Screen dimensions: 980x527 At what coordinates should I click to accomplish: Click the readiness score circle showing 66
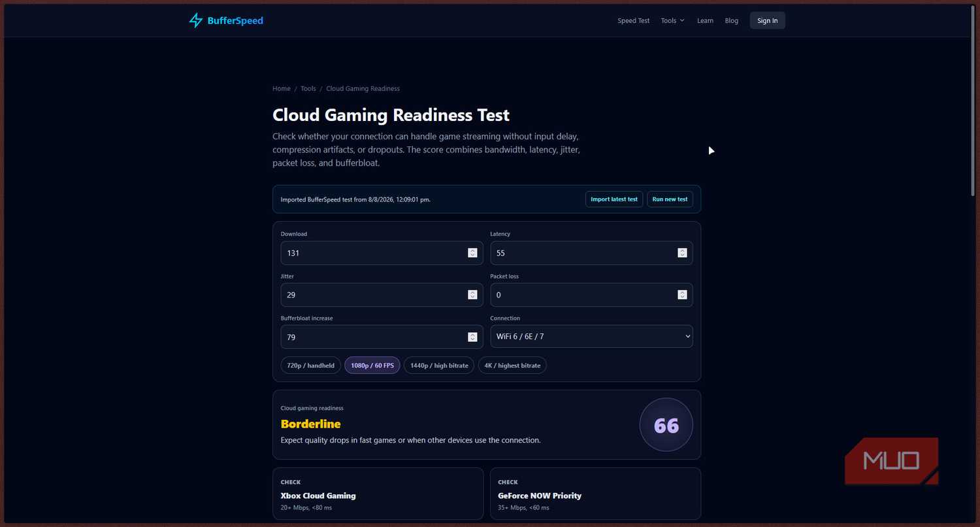666,425
